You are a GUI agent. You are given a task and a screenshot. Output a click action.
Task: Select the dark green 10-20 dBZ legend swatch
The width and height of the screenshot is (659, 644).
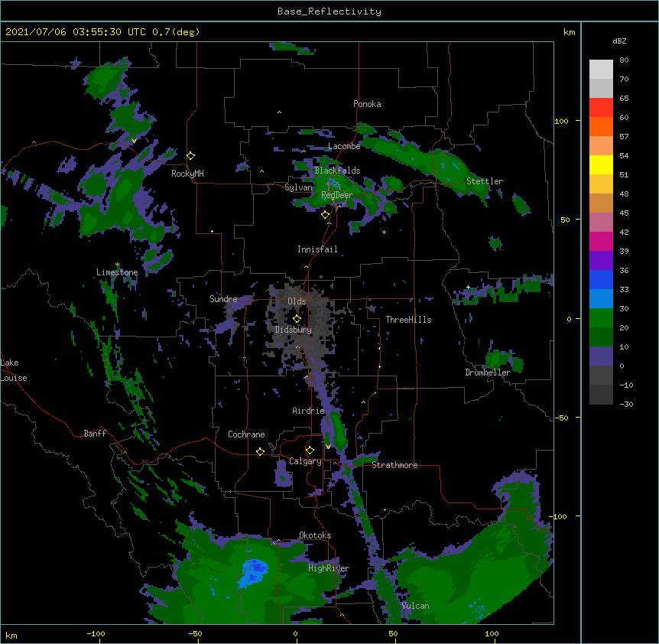point(601,337)
